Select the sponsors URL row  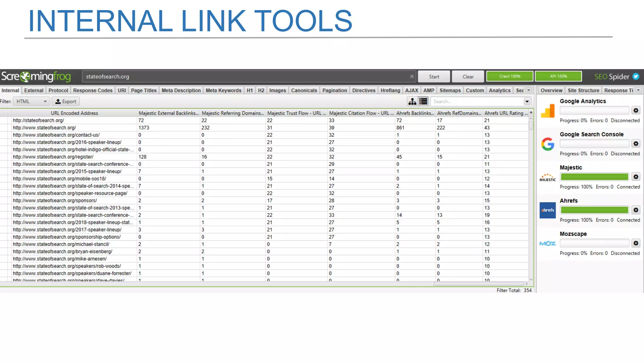(264, 200)
